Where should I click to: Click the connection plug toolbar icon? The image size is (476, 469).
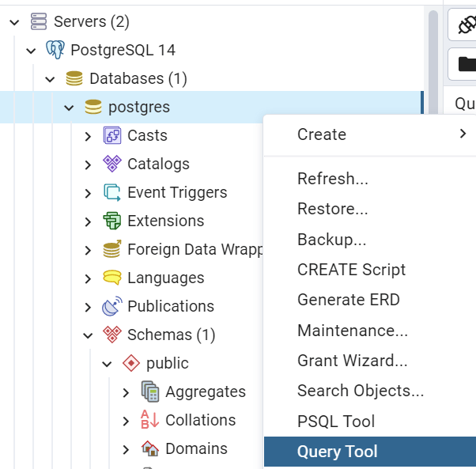click(467, 25)
